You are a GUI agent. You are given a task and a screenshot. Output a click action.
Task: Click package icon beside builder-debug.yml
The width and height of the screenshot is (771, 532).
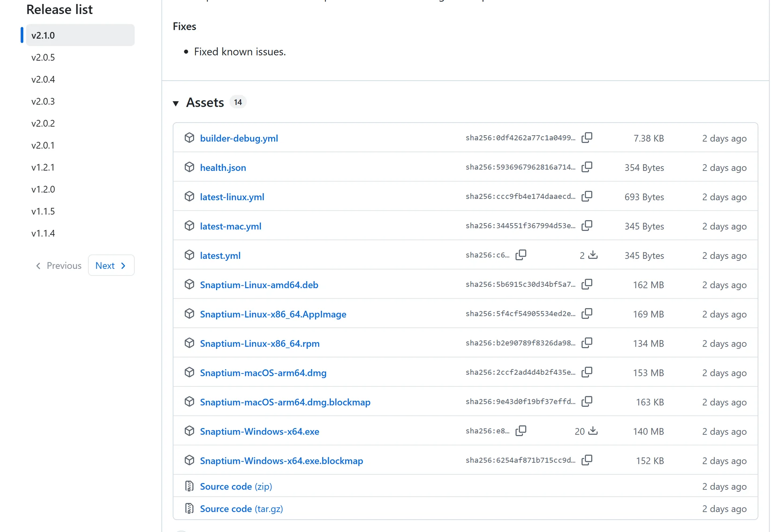(189, 138)
